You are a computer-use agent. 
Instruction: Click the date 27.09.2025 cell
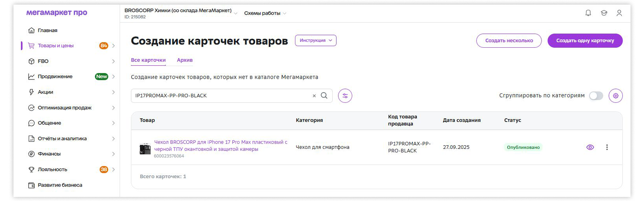click(x=456, y=147)
